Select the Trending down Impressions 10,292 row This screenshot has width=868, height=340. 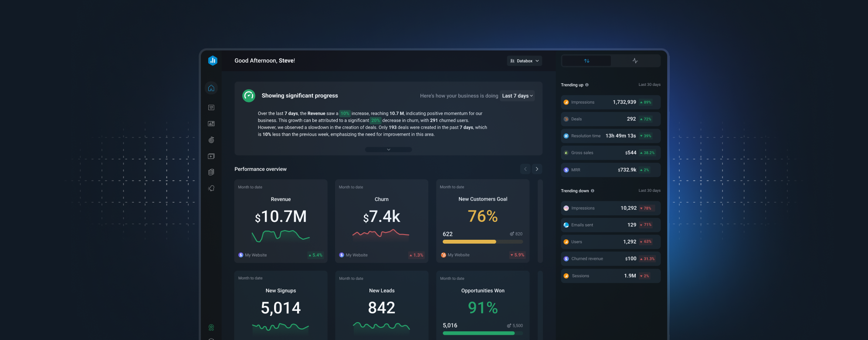(x=610, y=208)
